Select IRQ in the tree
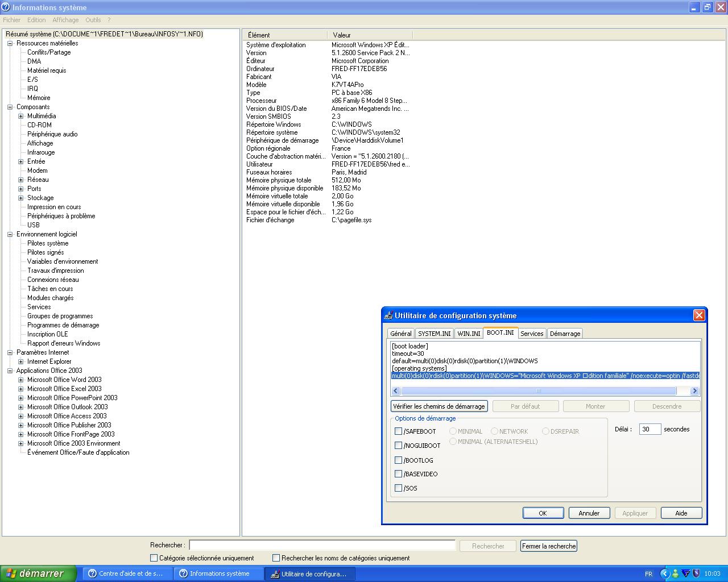The height and width of the screenshot is (582, 728). tap(32, 89)
